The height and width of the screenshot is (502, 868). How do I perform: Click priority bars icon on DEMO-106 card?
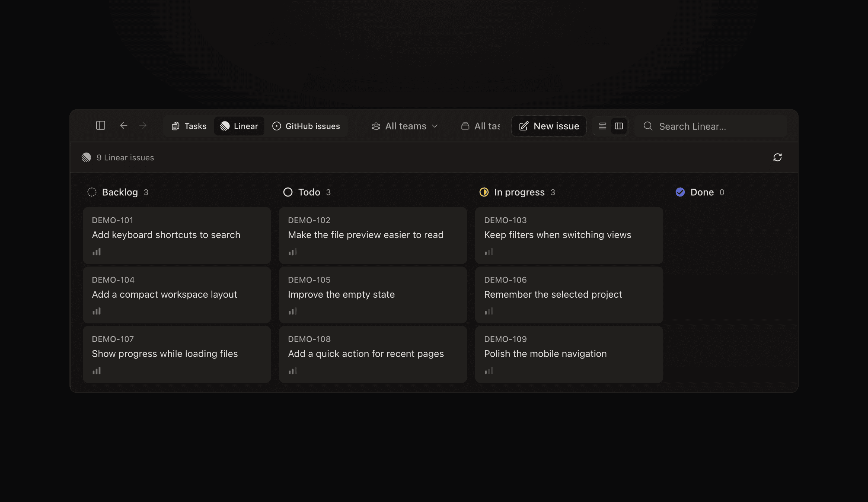coord(489,311)
